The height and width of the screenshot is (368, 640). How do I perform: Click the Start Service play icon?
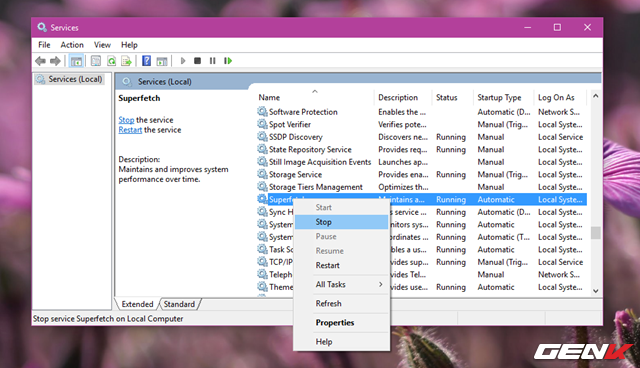tap(183, 61)
